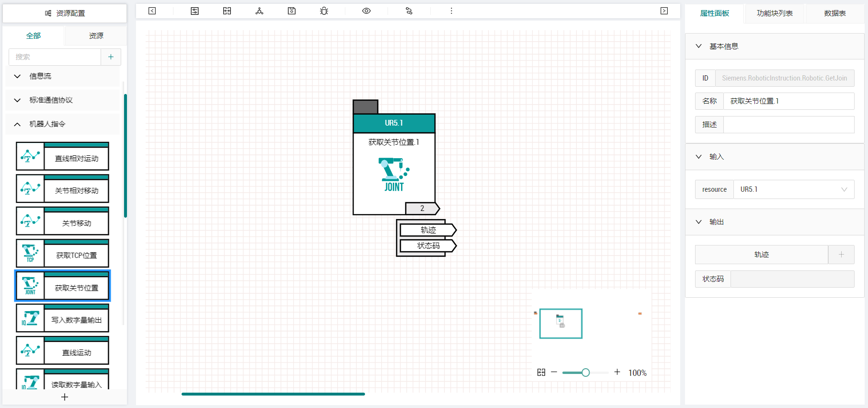This screenshot has width=868, height=408.
Task: Expand the 信息流 category
Action: 62,76
